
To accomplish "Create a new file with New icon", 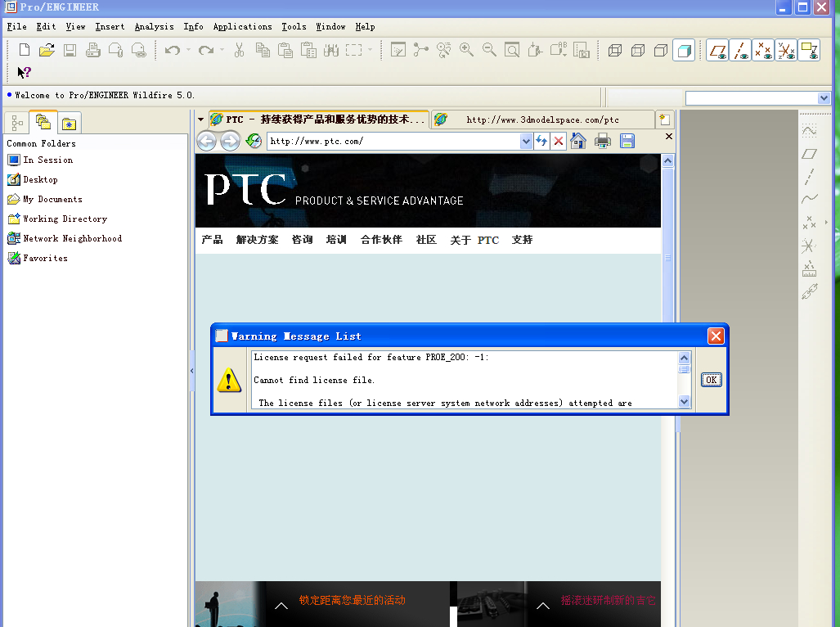I will click(24, 51).
